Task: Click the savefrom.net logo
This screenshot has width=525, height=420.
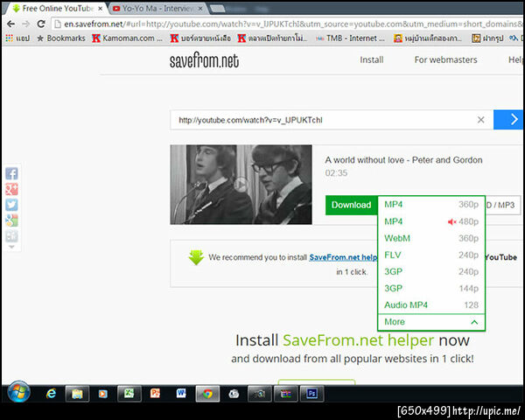Action: click(204, 60)
